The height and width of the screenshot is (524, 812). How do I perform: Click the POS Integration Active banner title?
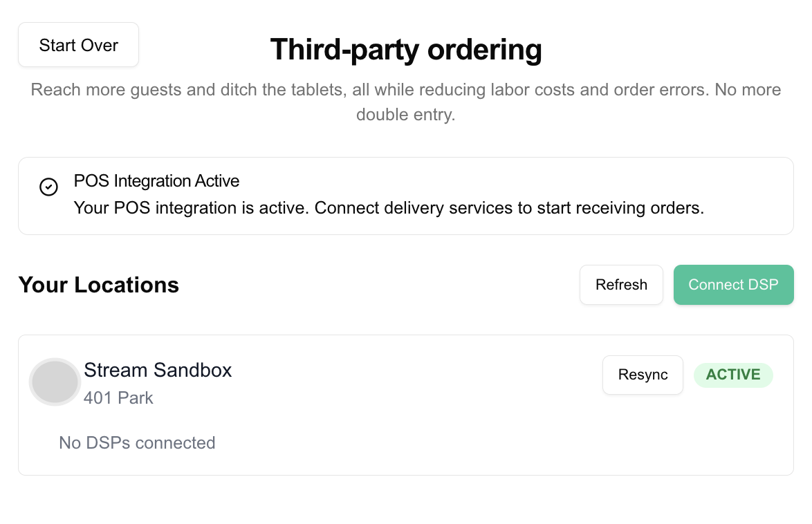(x=156, y=181)
